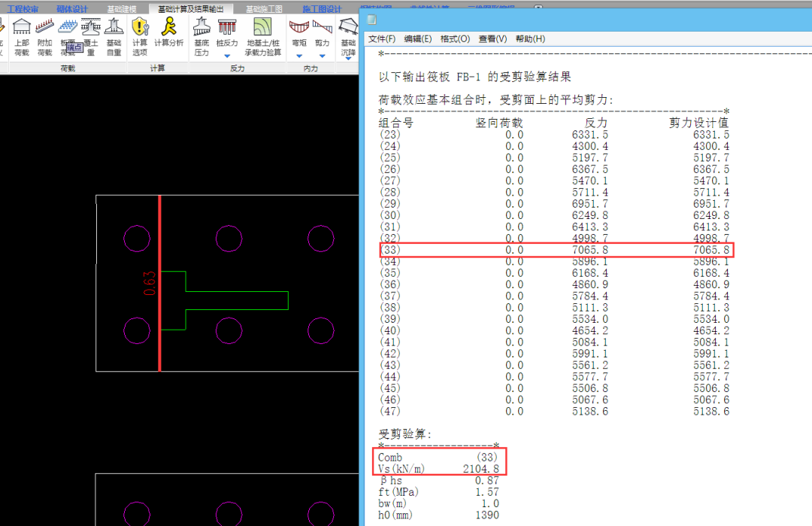Viewport: 812px width, 526px height.
Task: Open the 帮助(H) menu in Notepad
Action: (x=530, y=39)
